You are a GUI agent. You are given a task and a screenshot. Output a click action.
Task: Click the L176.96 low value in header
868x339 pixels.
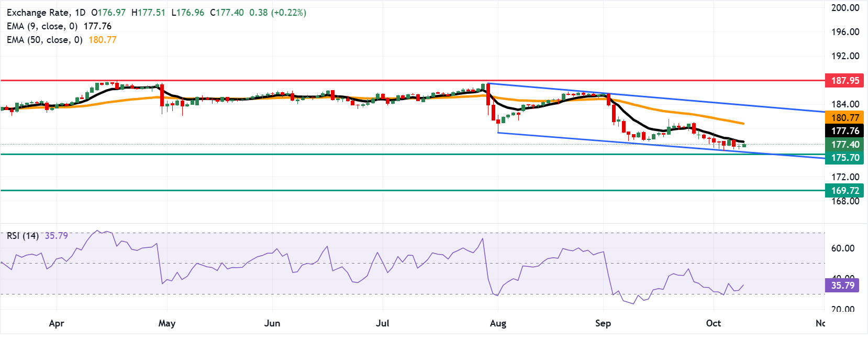pos(188,13)
